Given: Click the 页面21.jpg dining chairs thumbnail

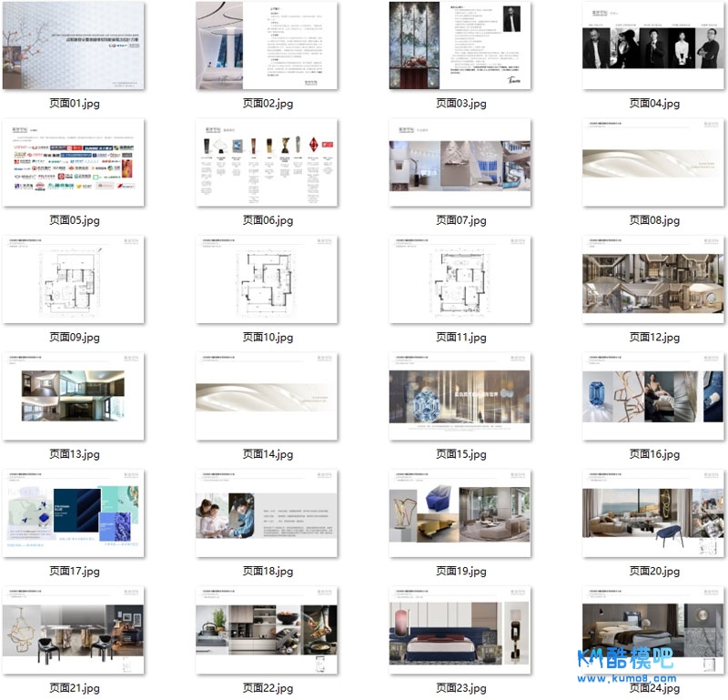Looking at the screenshot, I should coord(74,630).
